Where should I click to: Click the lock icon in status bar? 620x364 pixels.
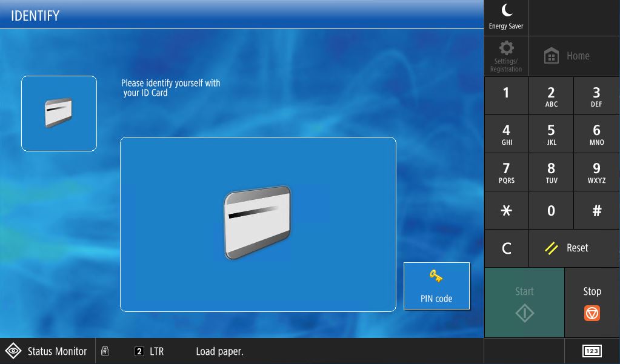[x=105, y=351]
